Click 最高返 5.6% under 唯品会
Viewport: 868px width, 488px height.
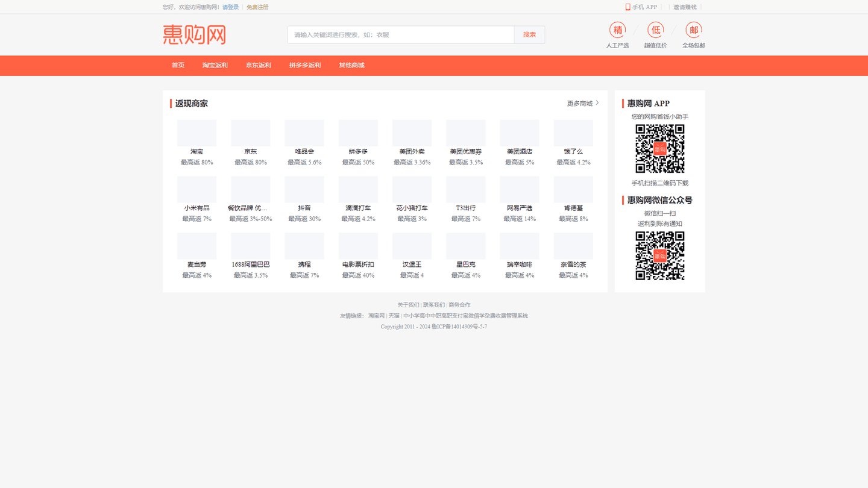click(304, 163)
